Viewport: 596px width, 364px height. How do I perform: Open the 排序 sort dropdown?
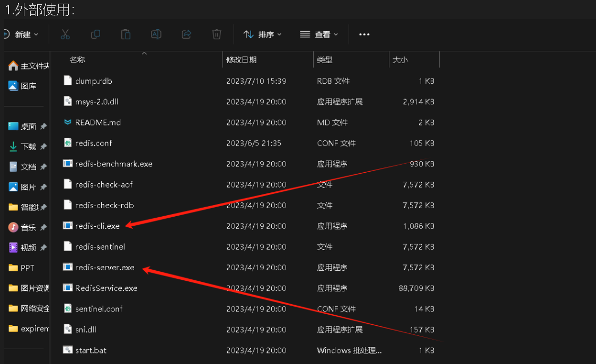263,34
